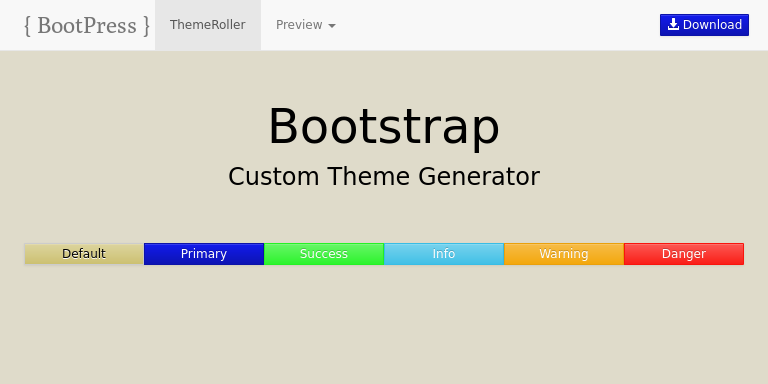This screenshot has width=768, height=384.
Task: Click the Custom Theme Generator subtitle
Action: [x=384, y=176]
